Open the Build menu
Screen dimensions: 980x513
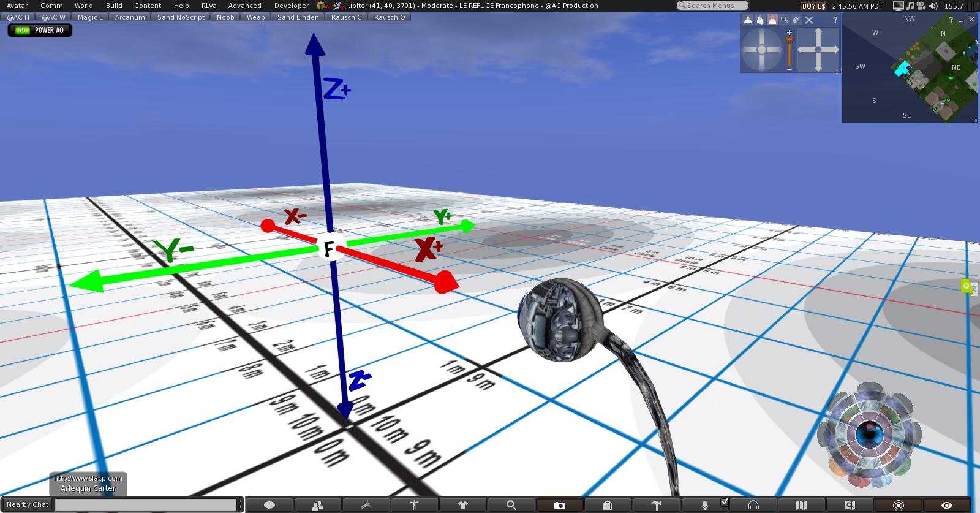[x=114, y=6]
